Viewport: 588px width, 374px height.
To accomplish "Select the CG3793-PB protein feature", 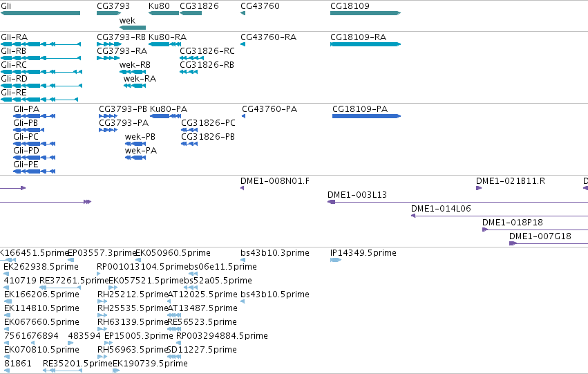I will [x=108, y=116].
